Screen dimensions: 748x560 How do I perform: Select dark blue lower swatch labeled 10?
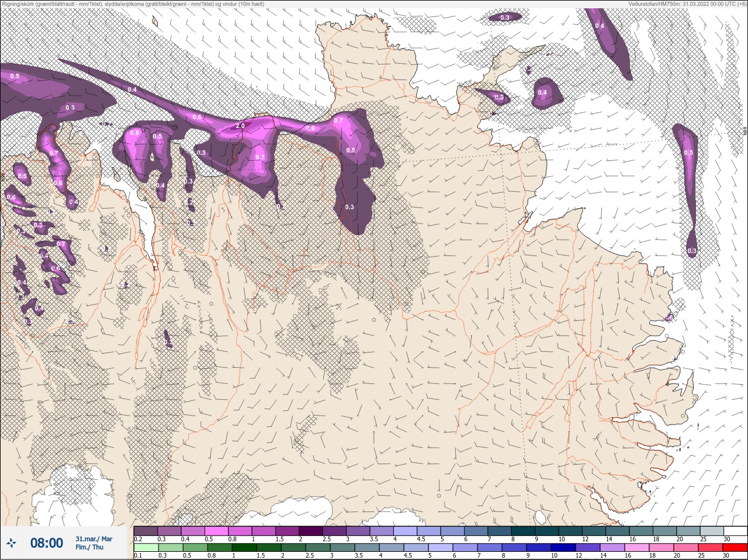click(563, 547)
